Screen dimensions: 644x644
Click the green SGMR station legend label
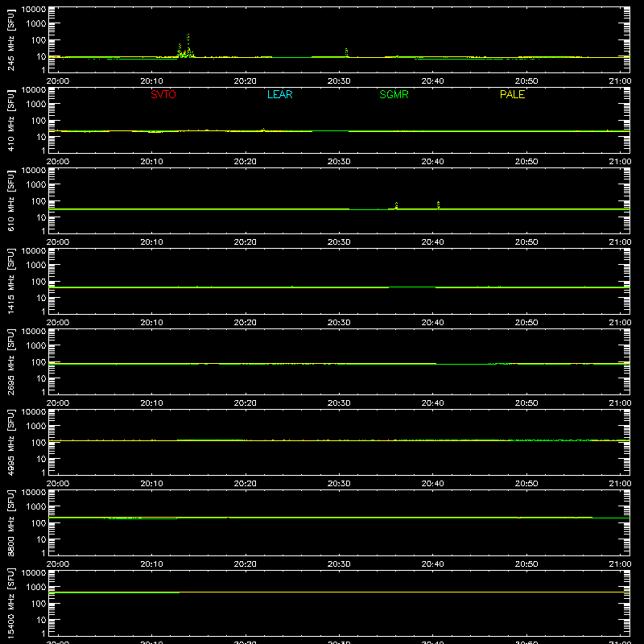[394, 94]
